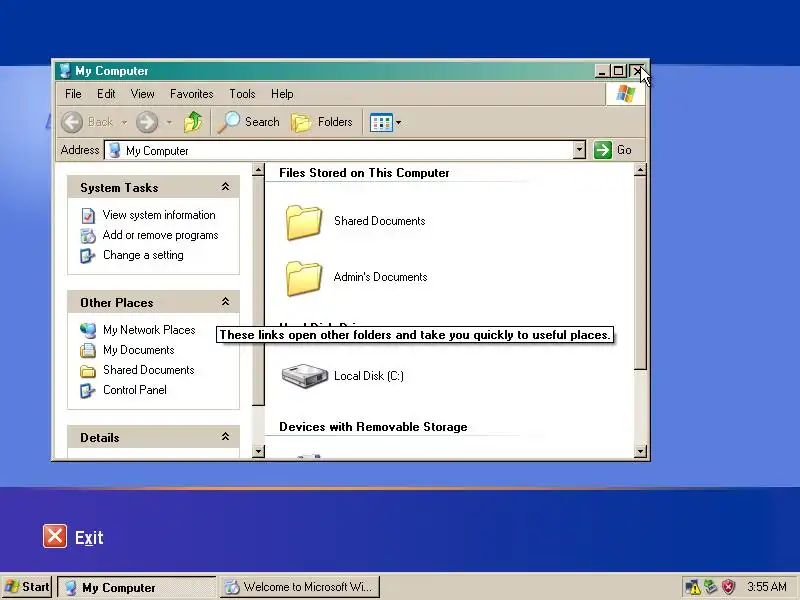This screenshot has width=800, height=600.
Task: Minimize the My Computer window
Action: [602, 71]
